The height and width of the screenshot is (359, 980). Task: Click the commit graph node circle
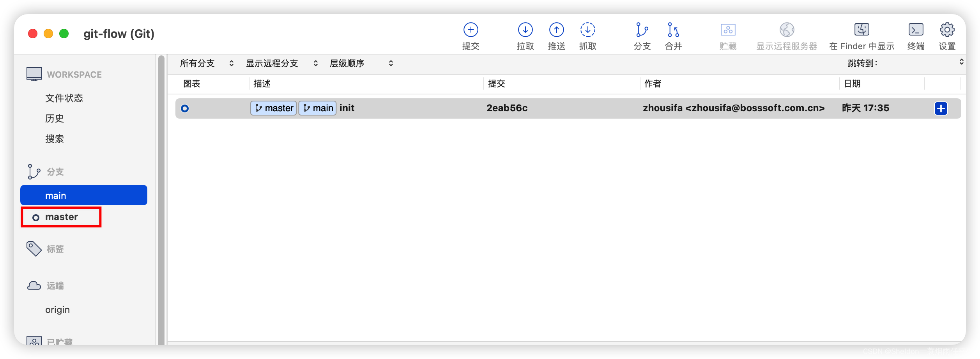click(x=185, y=108)
